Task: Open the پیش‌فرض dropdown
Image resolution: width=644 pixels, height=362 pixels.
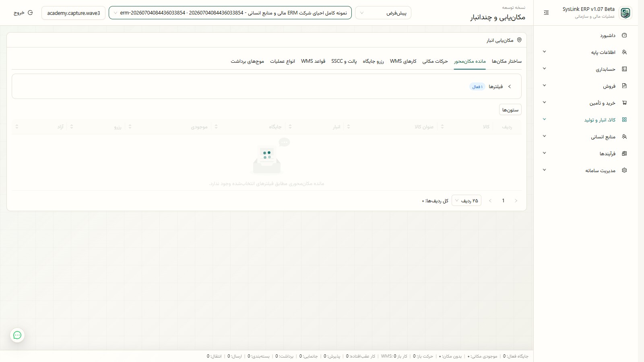Action: 383,13
